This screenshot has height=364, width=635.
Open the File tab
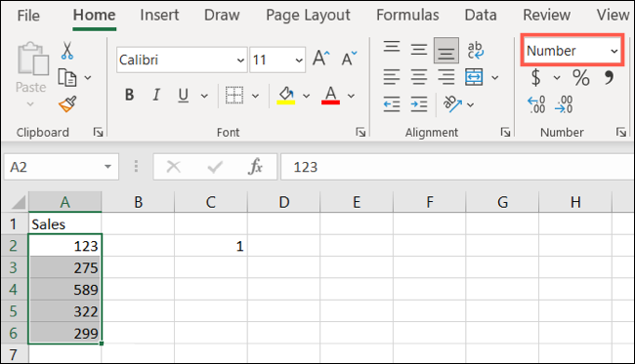pyautogui.click(x=28, y=16)
